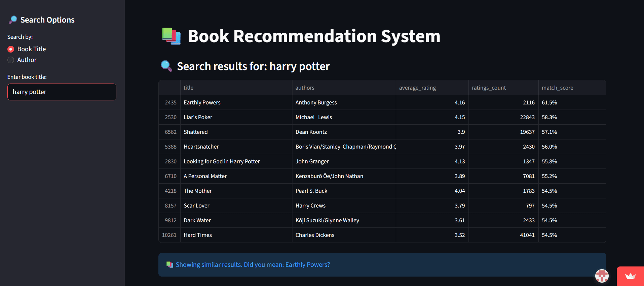644x286 pixels.
Task: Click row index 6562
Action: (169, 132)
